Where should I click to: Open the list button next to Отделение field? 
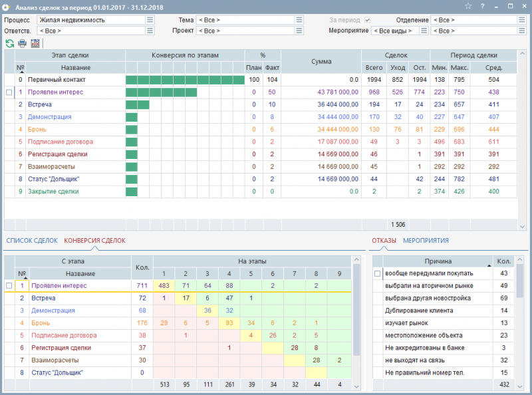click(522, 20)
